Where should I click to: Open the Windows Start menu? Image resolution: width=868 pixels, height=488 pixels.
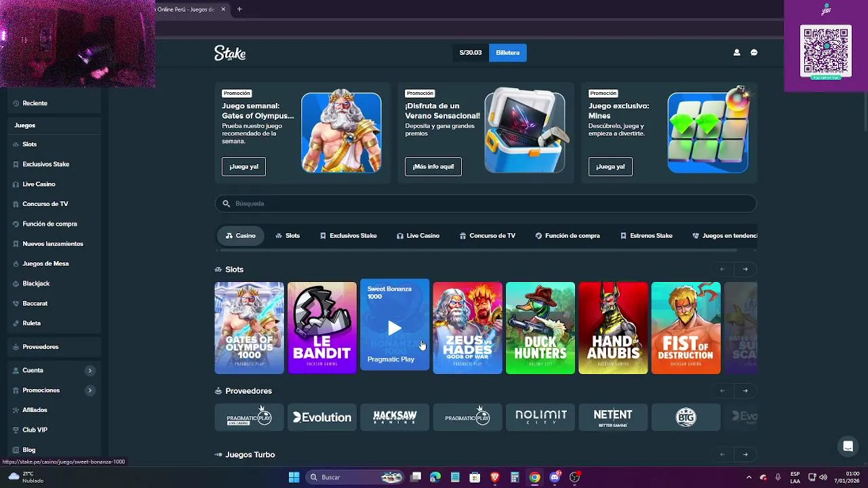[294, 477]
